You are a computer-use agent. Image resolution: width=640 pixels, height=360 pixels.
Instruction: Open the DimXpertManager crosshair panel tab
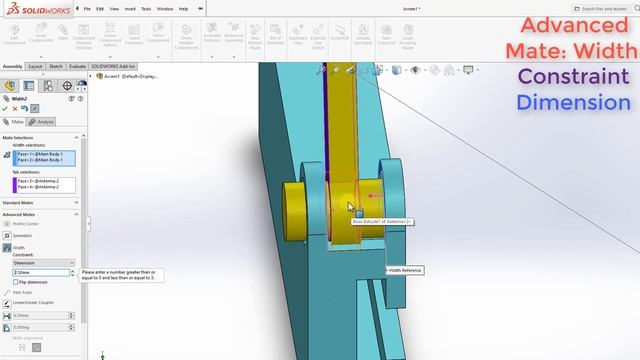click(67, 85)
